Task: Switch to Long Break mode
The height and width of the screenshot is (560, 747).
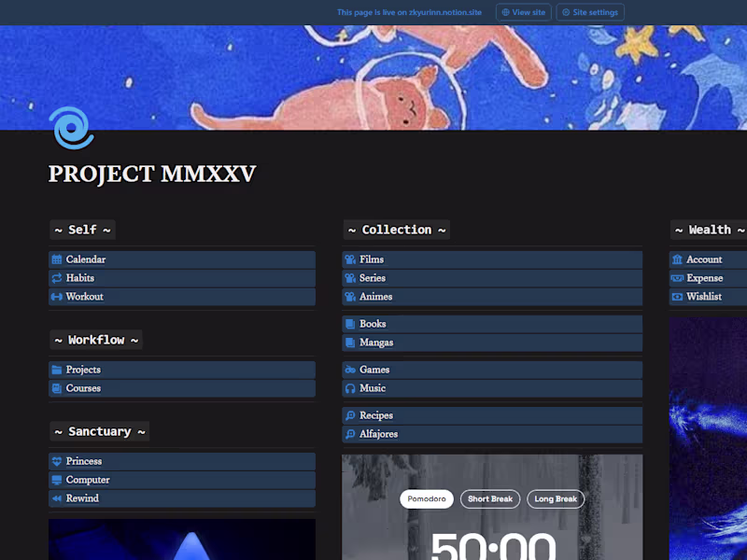Action: 556,499
